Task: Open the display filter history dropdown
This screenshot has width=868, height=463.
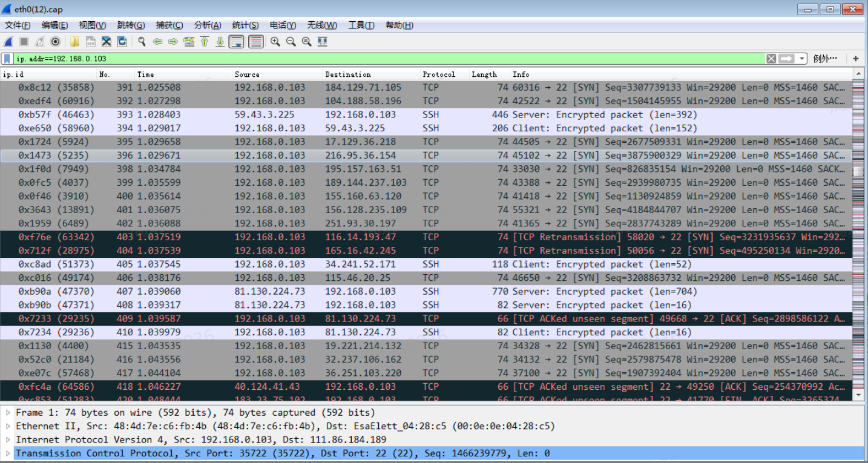Action: coord(802,59)
